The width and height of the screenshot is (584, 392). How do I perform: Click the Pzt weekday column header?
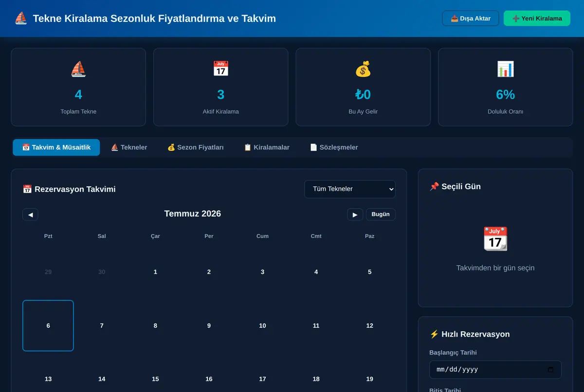coord(48,236)
